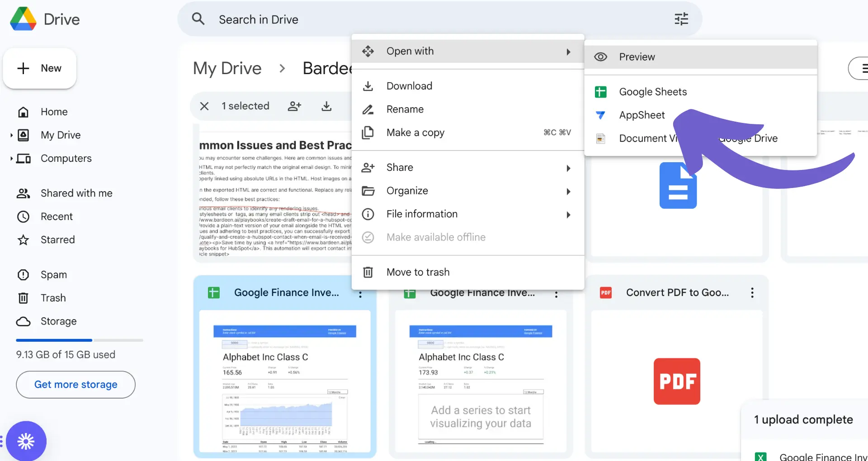Expand Computers tree arrow

point(11,158)
